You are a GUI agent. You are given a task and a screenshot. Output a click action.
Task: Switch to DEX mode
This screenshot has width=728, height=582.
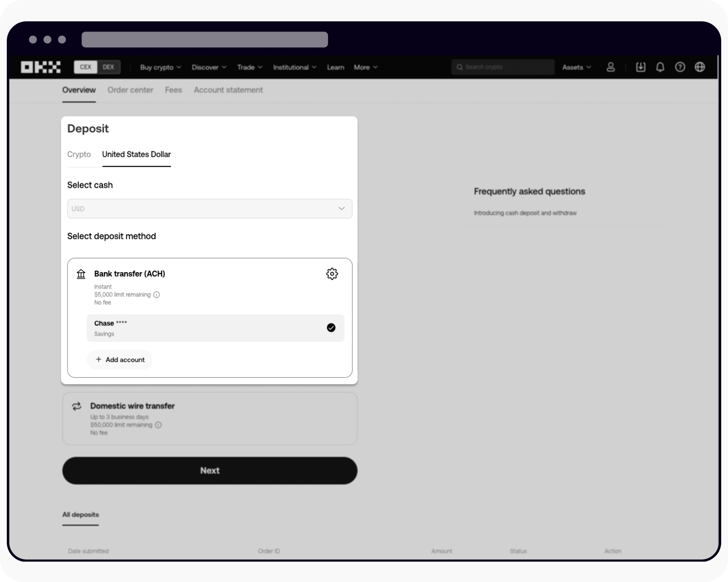click(109, 67)
